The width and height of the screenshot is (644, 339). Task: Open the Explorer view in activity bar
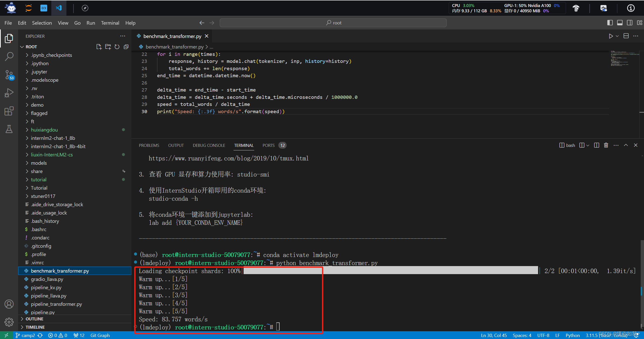click(x=9, y=38)
